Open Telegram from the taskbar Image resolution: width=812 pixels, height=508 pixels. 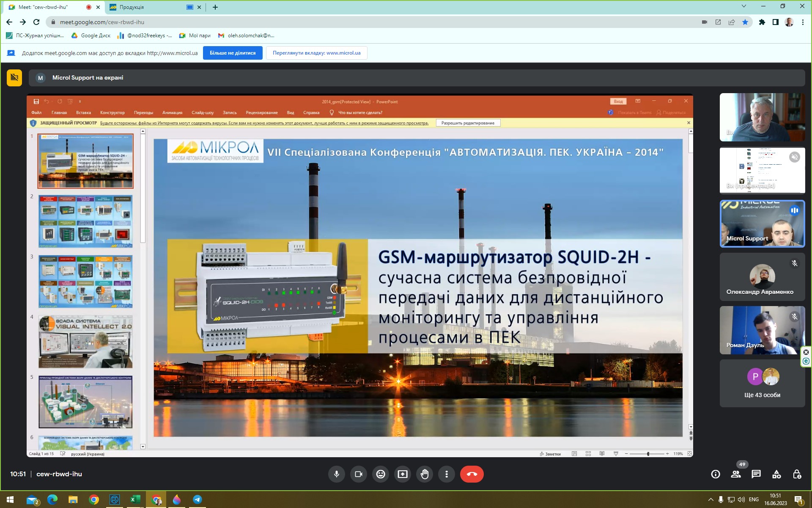(x=197, y=500)
